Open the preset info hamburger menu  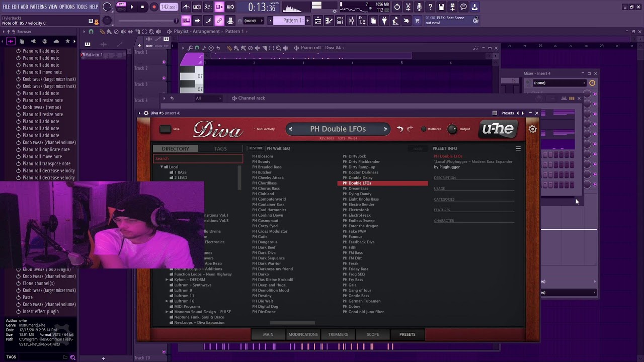[518, 148]
